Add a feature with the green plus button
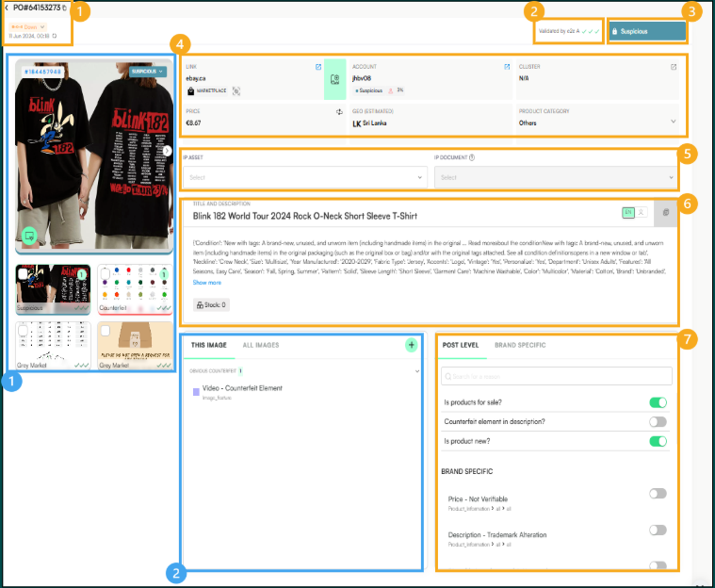The width and height of the screenshot is (715, 588). tap(412, 345)
